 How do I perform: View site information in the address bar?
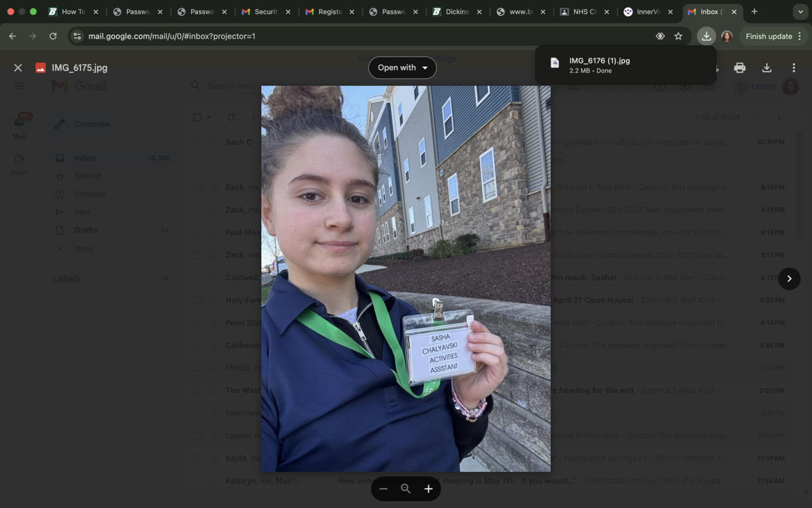click(x=77, y=36)
